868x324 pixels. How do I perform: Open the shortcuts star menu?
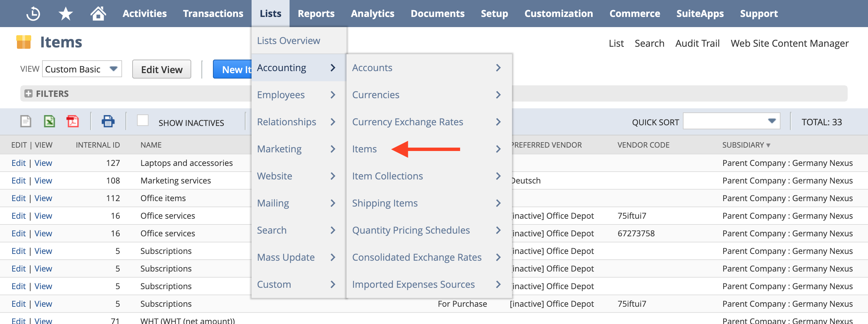coord(64,13)
